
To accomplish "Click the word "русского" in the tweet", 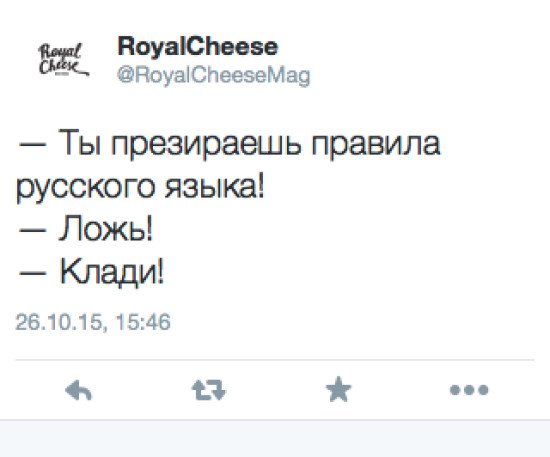I will [85, 187].
